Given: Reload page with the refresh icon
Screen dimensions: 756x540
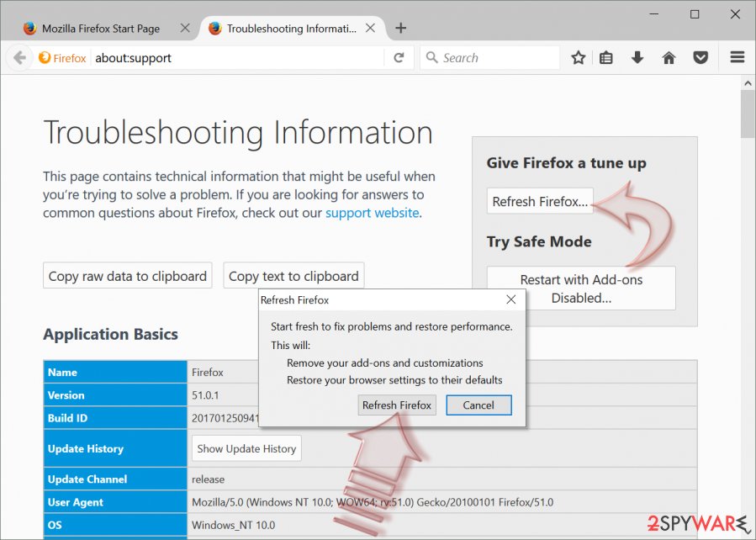Looking at the screenshot, I should click(399, 58).
